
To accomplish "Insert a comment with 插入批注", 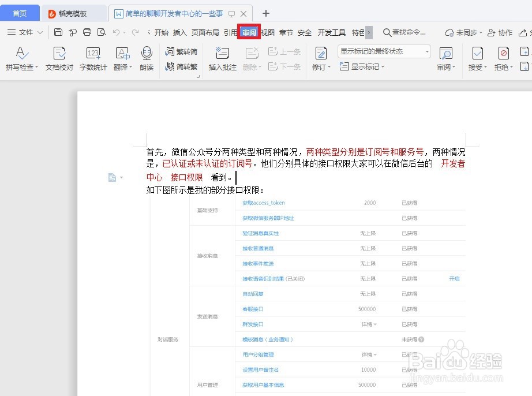I will (222, 58).
